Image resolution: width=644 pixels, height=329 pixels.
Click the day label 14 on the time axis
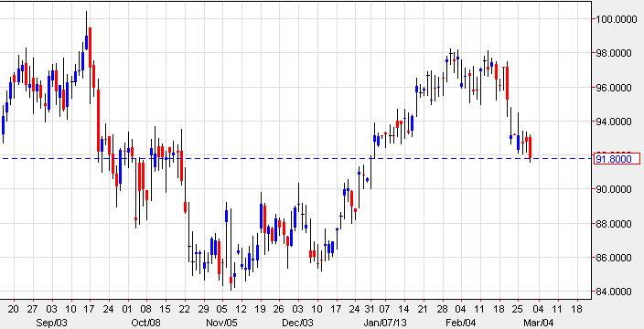pos(403,309)
